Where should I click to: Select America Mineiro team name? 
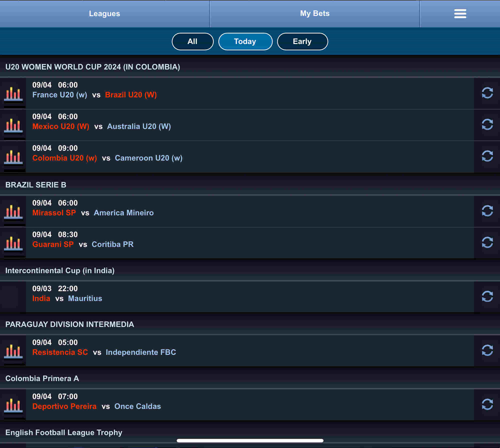[x=124, y=213]
